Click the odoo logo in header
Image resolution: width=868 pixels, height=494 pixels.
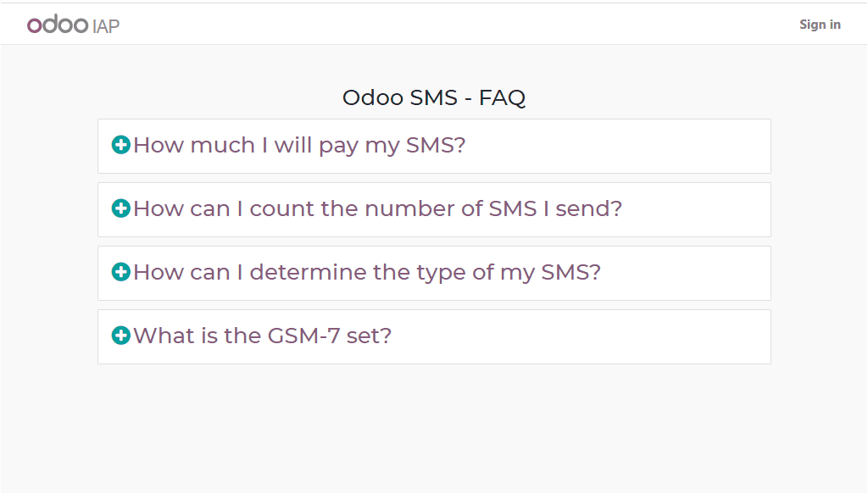point(58,25)
